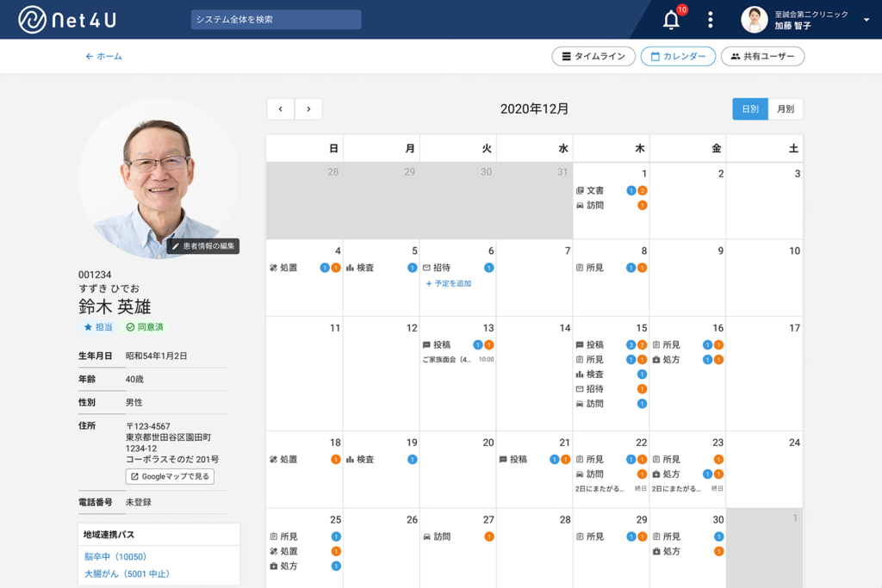The height and width of the screenshot is (588, 882).
Task: Click the システム全体を検索 search field
Action: [274, 18]
